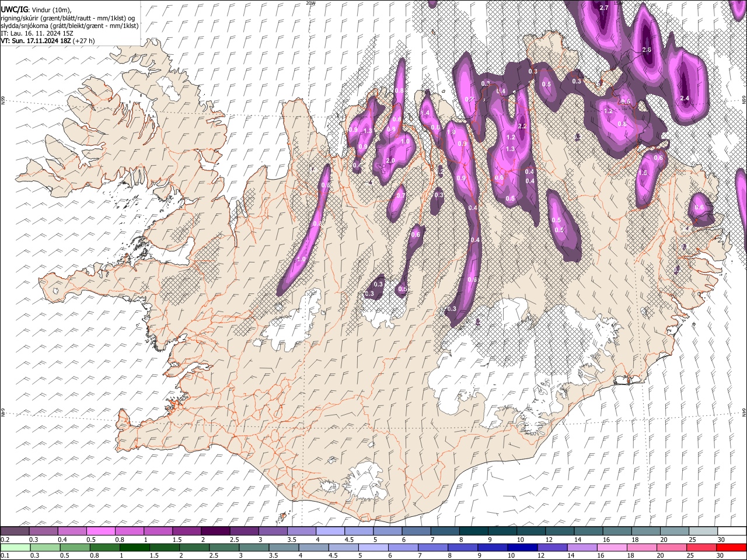This screenshot has width=747, height=560.
Task: Click top legend swatch between 2 and 2.5
Action: pos(215,531)
